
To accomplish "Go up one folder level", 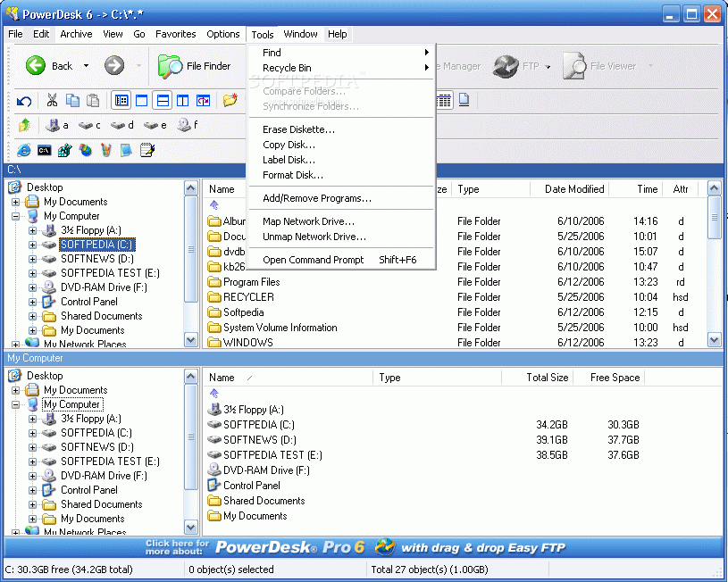I will click(24, 125).
